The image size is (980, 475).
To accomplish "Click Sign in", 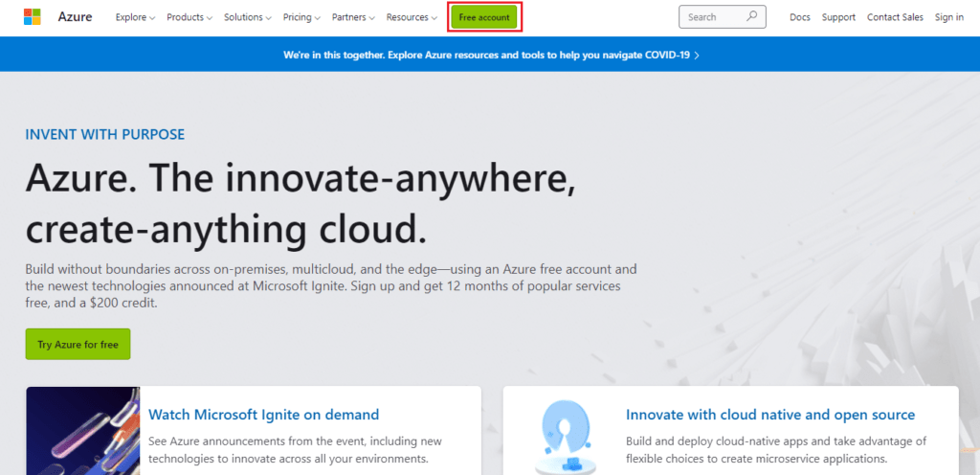I will 948,17.
